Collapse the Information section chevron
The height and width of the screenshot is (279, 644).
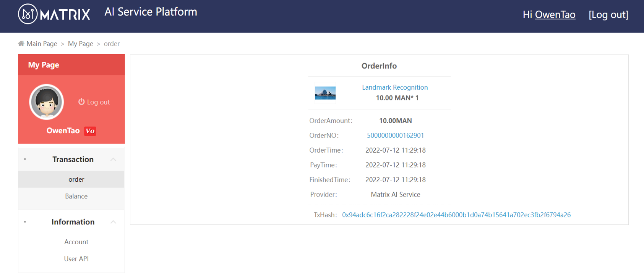click(x=113, y=222)
